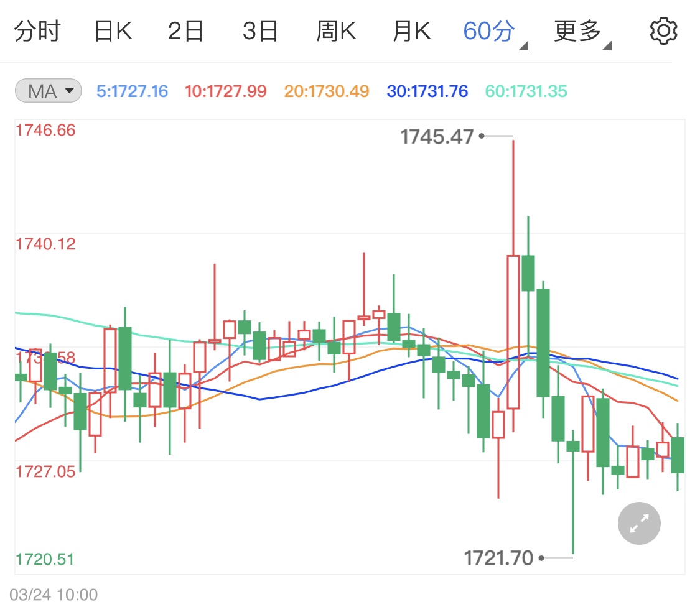
Task: Click the top axis label 1746.66
Action: [x=45, y=131]
